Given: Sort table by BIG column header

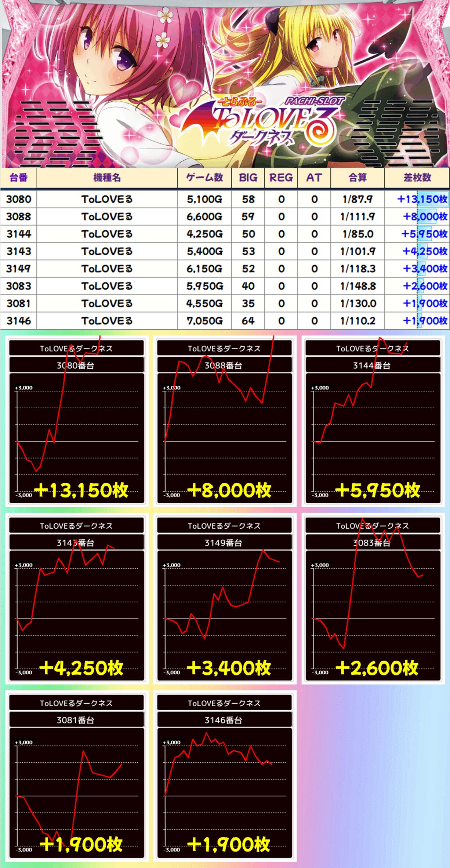Looking at the screenshot, I should [248, 178].
